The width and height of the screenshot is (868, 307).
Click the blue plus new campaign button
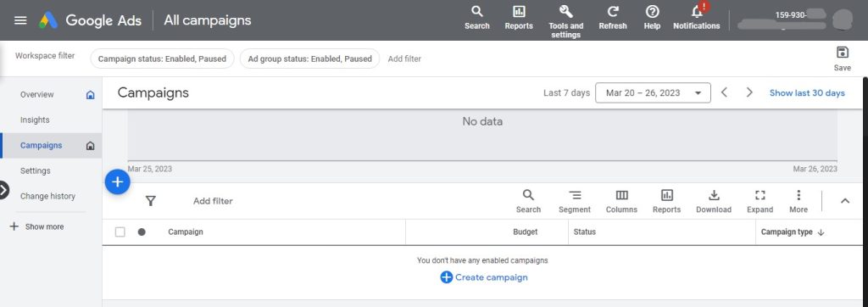tap(117, 181)
